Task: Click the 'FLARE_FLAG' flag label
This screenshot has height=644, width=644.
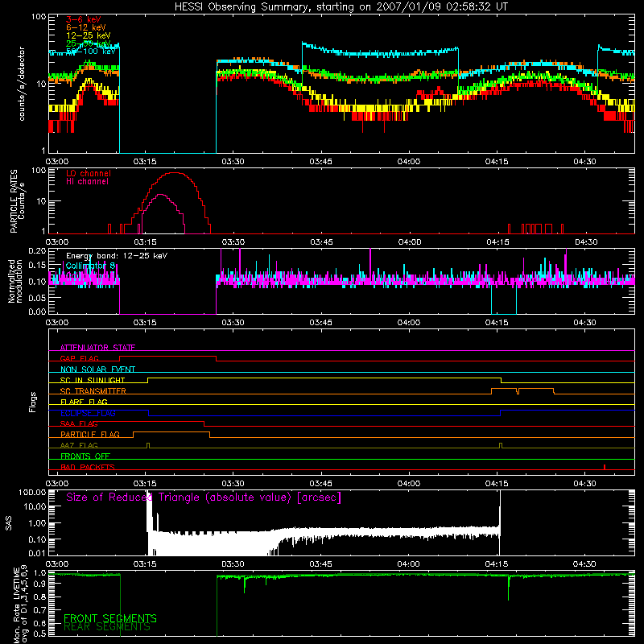Action: [84, 402]
